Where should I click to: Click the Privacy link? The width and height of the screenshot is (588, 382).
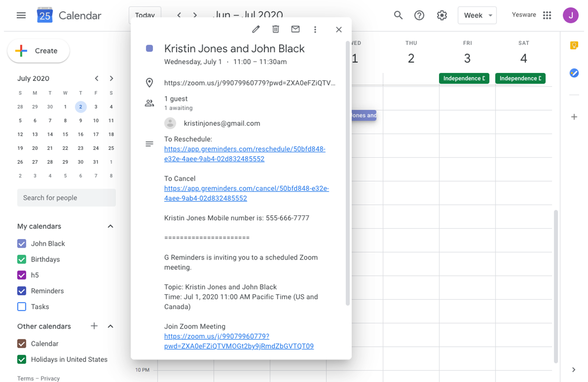point(50,378)
